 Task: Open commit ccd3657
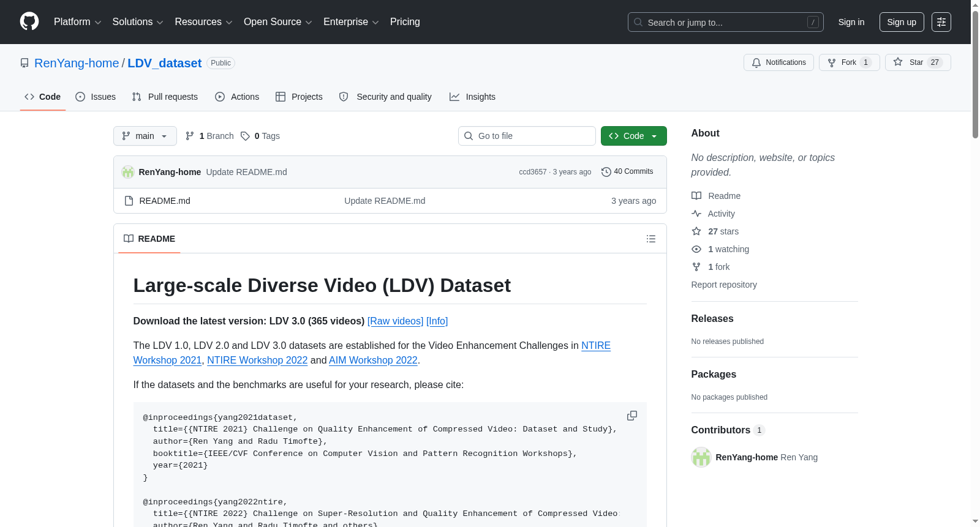point(533,172)
